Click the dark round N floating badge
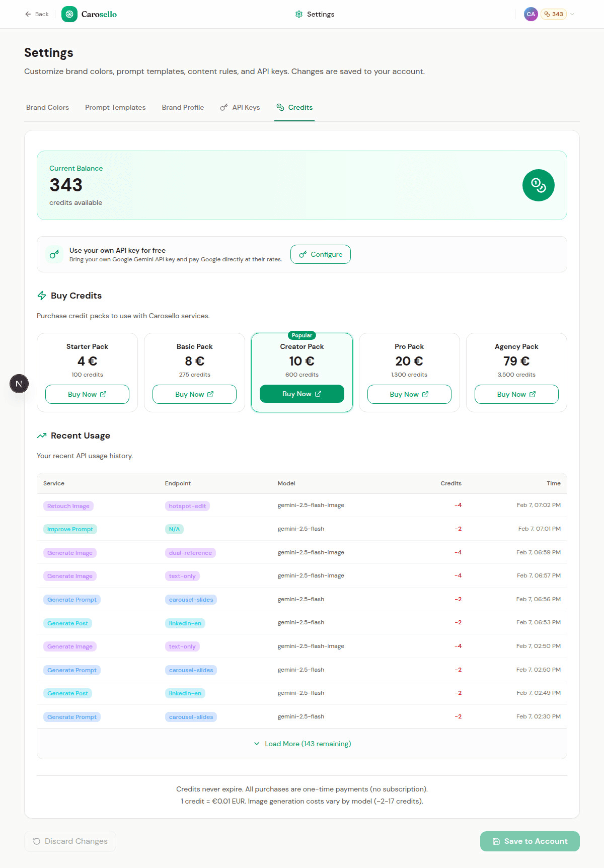The image size is (604, 868). [x=19, y=384]
